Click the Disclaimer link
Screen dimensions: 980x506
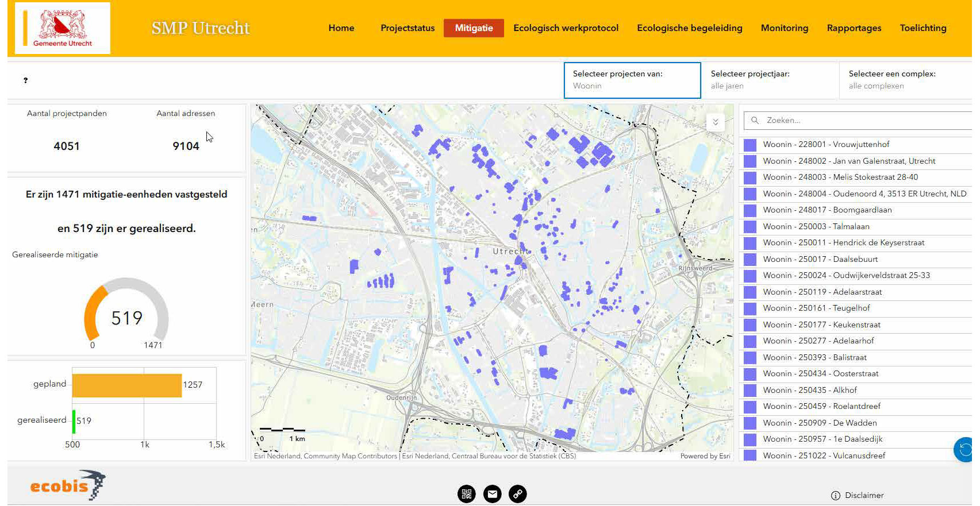point(864,496)
